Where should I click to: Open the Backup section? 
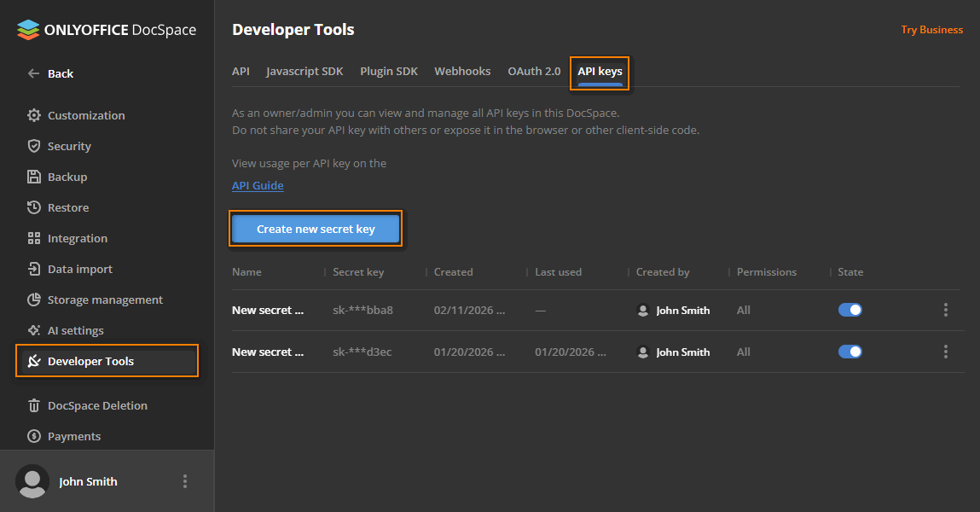click(65, 177)
